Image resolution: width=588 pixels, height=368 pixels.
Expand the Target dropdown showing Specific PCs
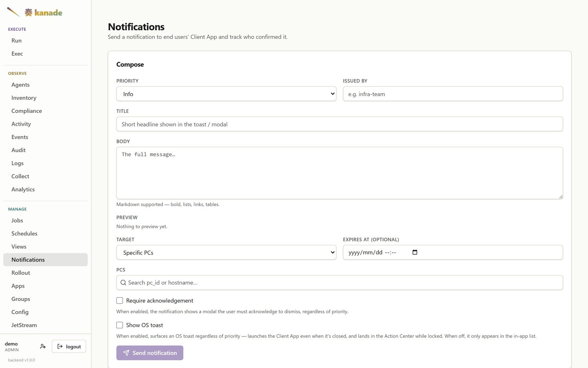click(x=226, y=252)
